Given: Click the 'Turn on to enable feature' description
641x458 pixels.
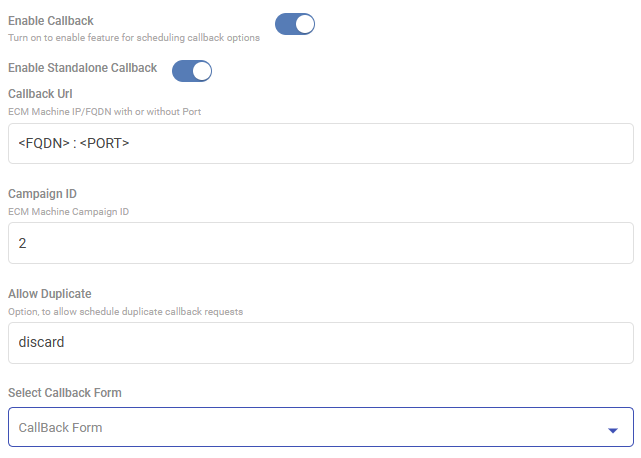Looking at the screenshot, I should [134, 37].
